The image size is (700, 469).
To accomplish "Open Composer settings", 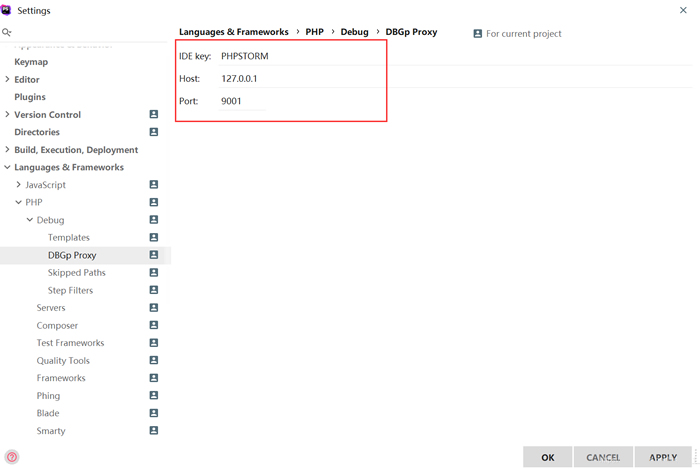I will 57,326.
